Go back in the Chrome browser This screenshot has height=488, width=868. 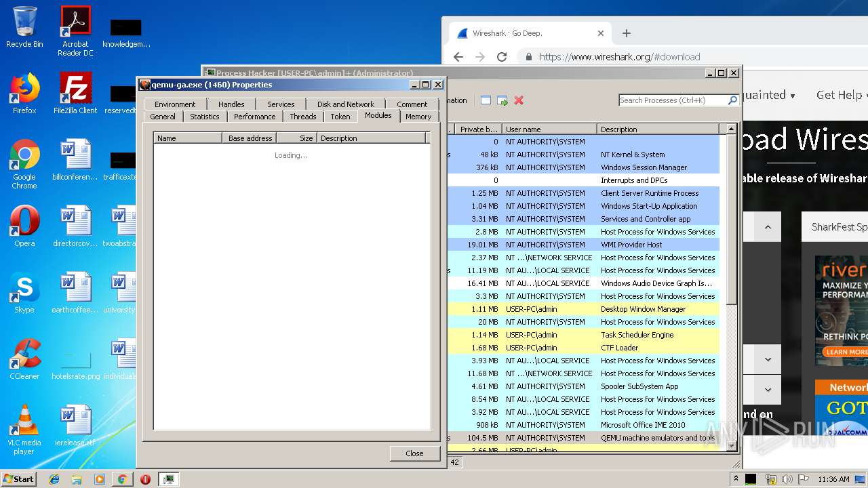point(458,57)
